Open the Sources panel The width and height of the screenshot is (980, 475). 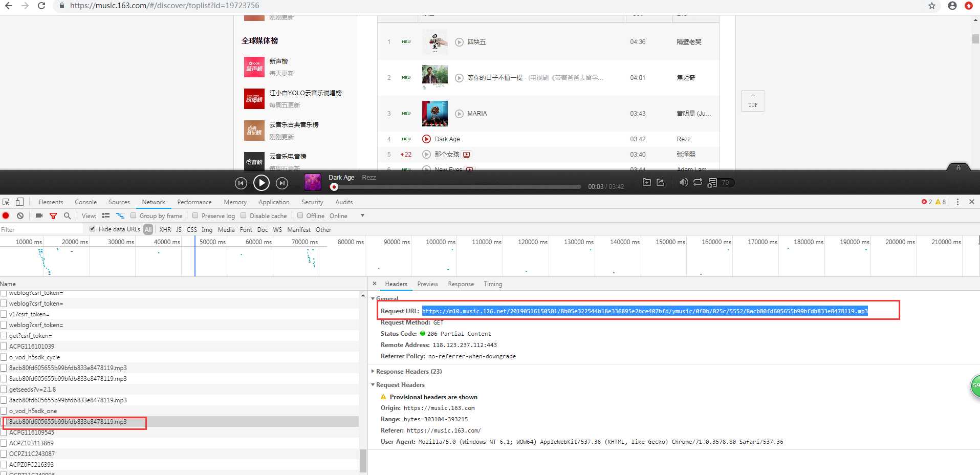[x=119, y=202]
